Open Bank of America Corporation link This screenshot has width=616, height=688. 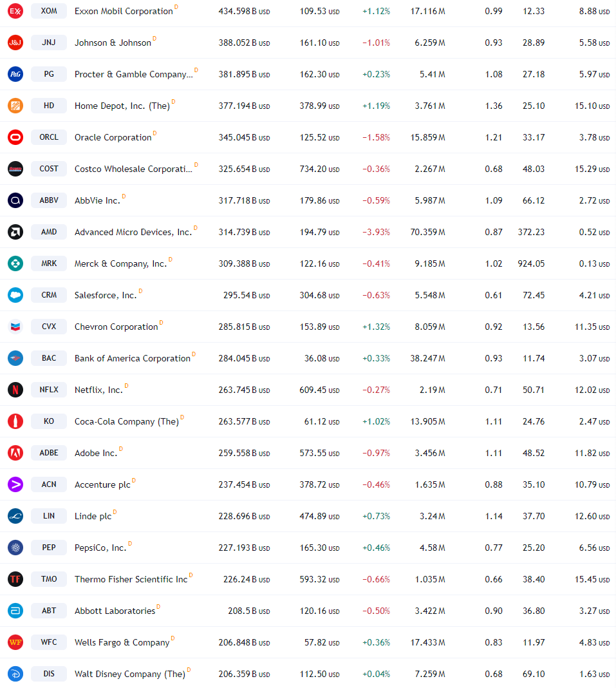coord(133,359)
